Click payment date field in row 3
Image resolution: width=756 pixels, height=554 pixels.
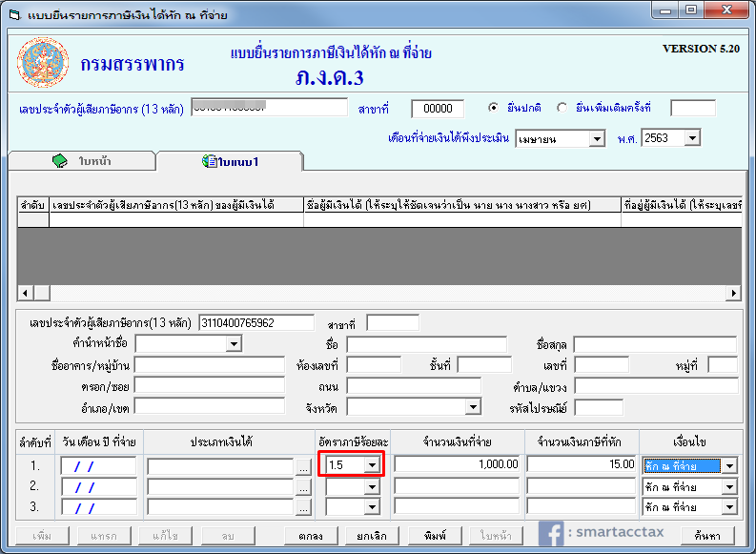click(x=98, y=507)
